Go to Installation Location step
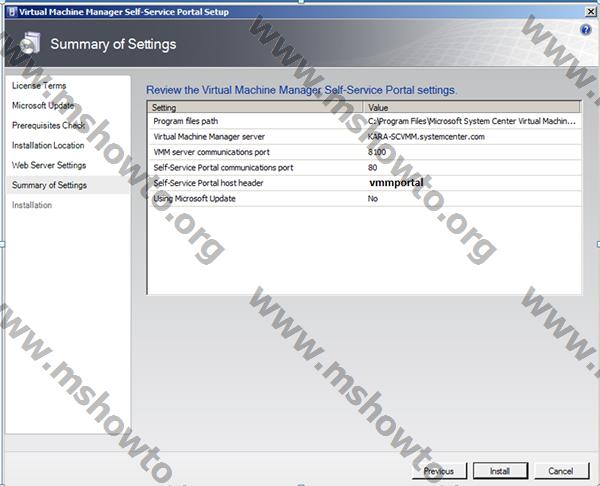Screen dimensions: 600x486 click(x=48, y=145)
